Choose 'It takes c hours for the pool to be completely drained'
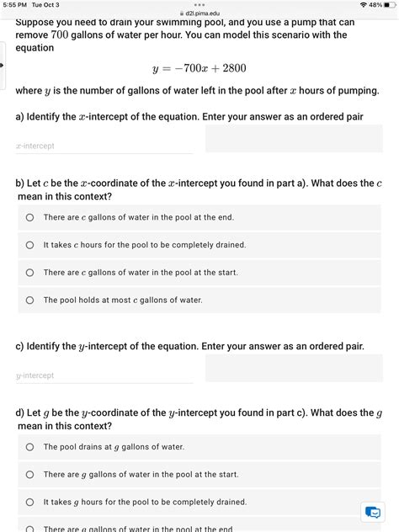 tap(199, 245)
